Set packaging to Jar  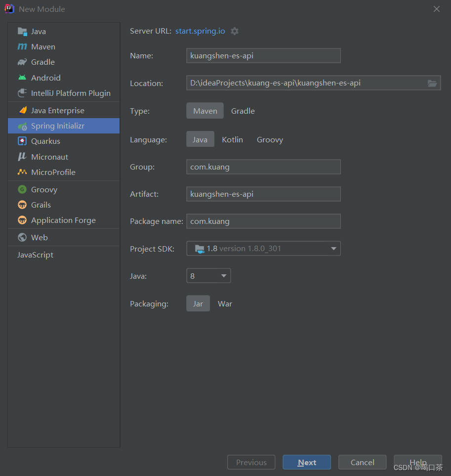pyautogui.click(x=198, y=303)
